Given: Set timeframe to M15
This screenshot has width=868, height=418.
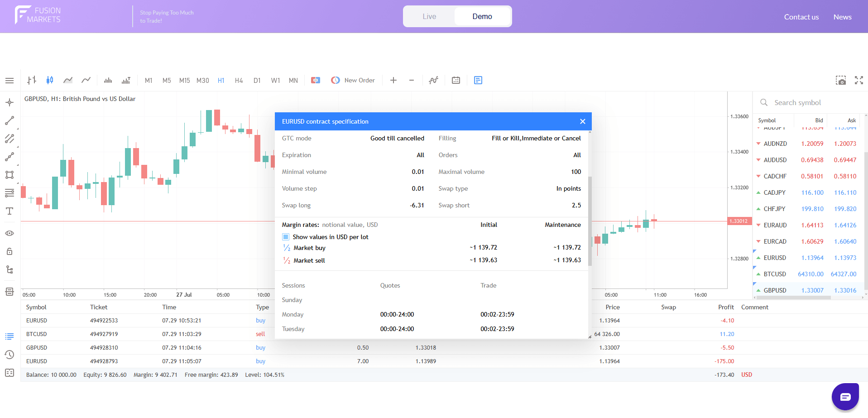Looking at the screenshot, I should coord(185,81).
